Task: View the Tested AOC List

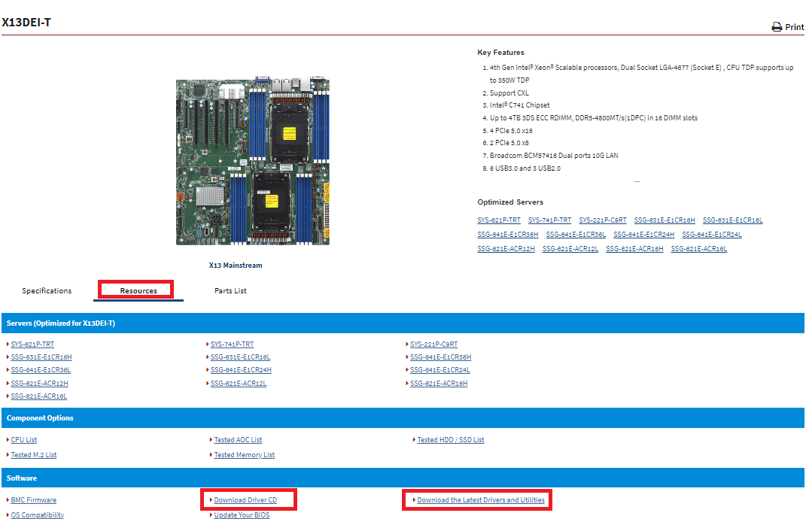Action: pyautogui.click(x=238, y=440)
